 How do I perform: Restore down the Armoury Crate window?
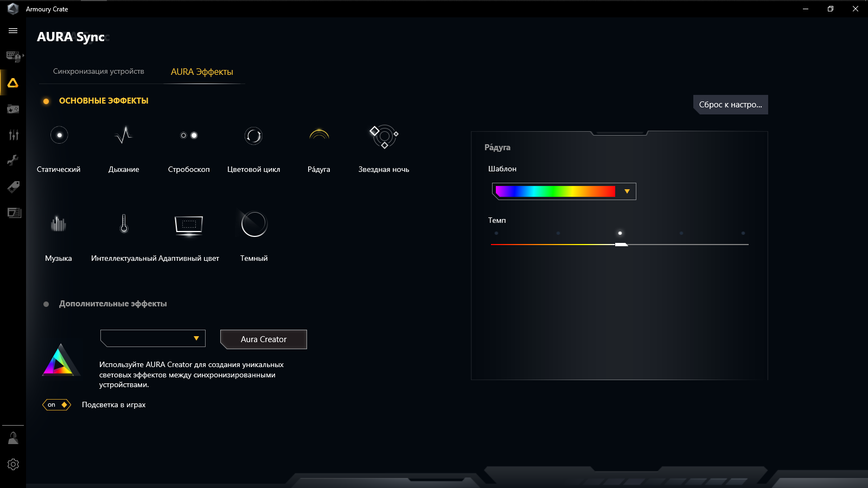click(x=831, y=9)
